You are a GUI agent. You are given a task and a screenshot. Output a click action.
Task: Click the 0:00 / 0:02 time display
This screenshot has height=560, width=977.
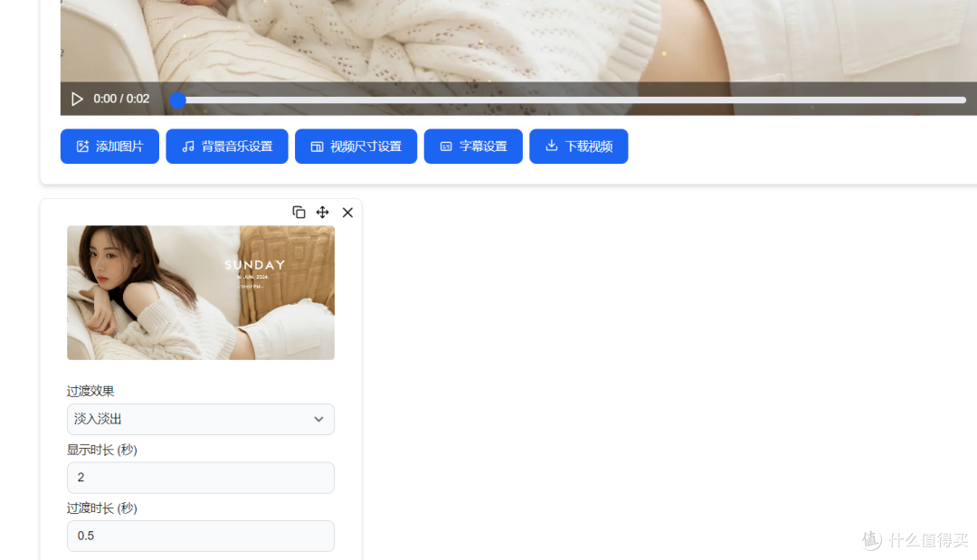121,99
